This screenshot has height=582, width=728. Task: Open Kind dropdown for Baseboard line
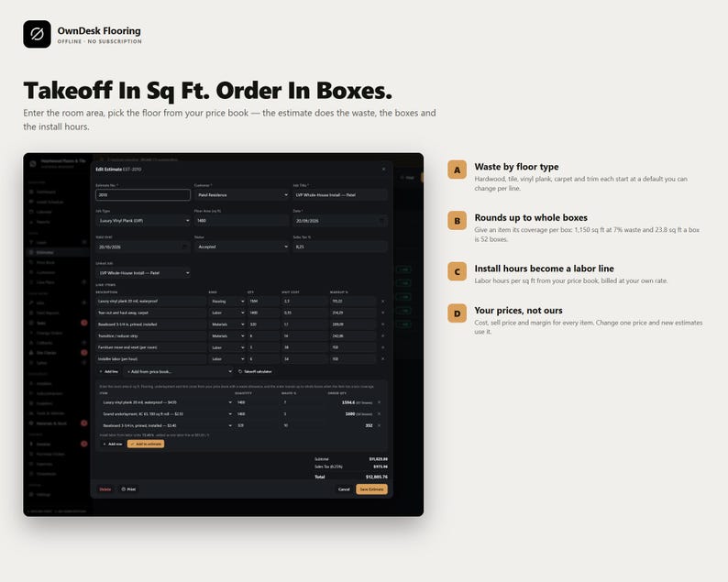(227, 324)
